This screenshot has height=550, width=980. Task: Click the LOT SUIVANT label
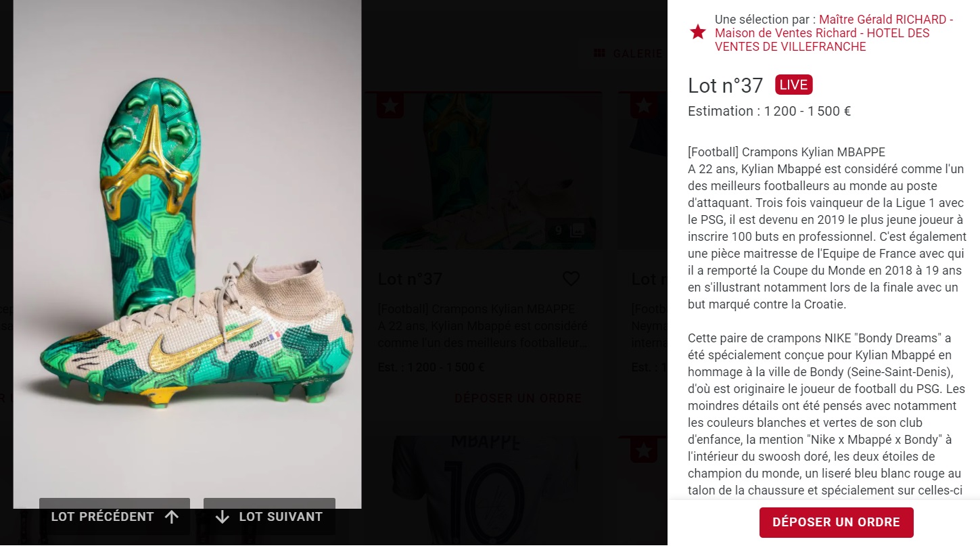pyautogui.click(x=281, y=517)
